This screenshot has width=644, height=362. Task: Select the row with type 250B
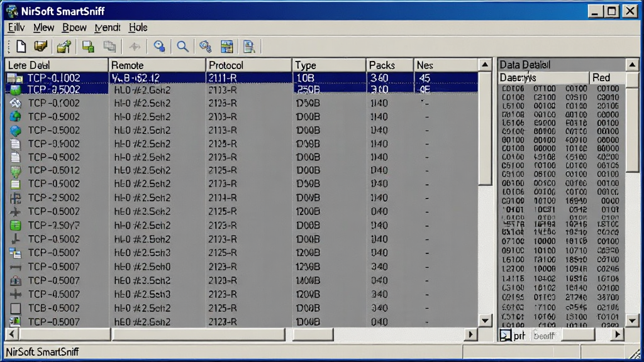241,89
